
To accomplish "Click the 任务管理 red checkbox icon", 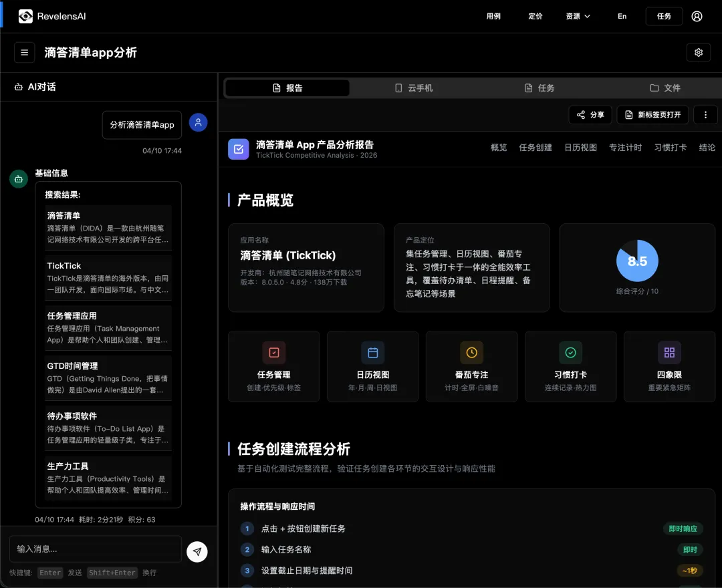I will pyautogui.click(x=274, y=352).
